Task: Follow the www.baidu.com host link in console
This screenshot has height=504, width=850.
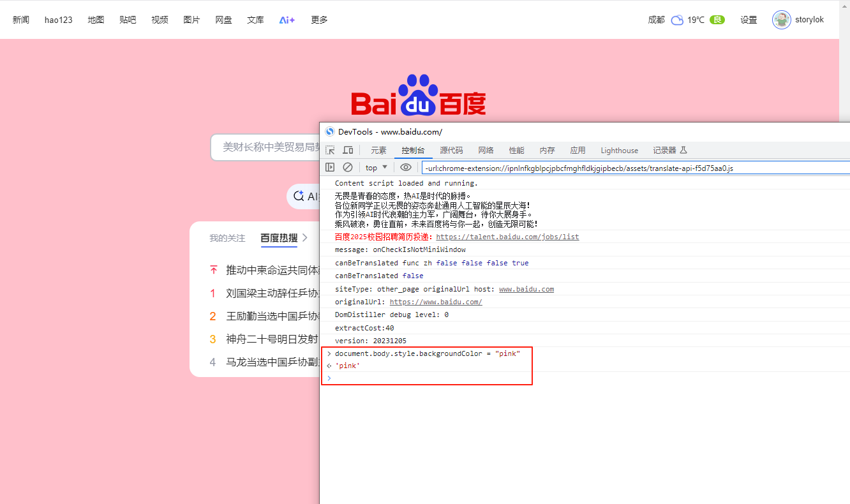Action: coord(526,289)
